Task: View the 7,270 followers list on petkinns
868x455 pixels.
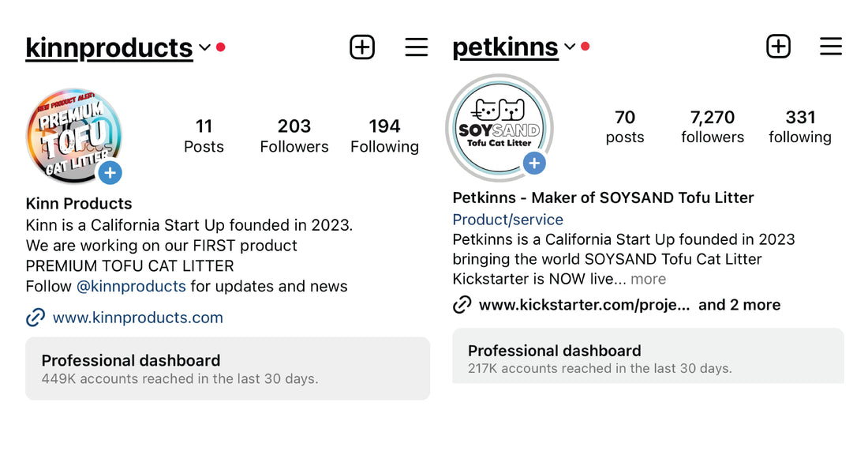Action: (x=713, y=126)
